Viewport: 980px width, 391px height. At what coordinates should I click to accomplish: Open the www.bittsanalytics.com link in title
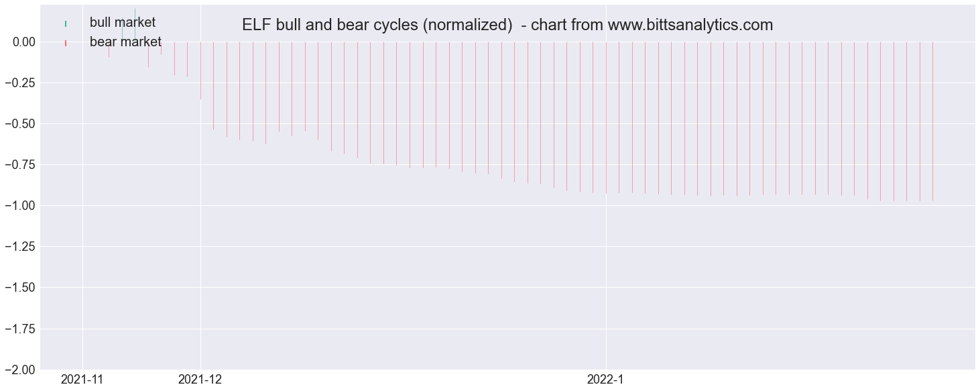[x=690, y=25]
